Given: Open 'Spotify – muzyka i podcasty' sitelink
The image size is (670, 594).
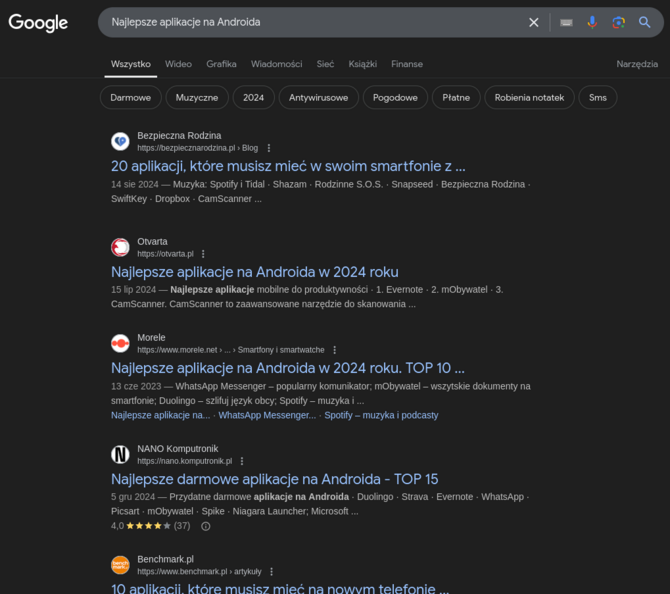Looking at the screenshot, I should pyautogui.click(x=381, y=415).
